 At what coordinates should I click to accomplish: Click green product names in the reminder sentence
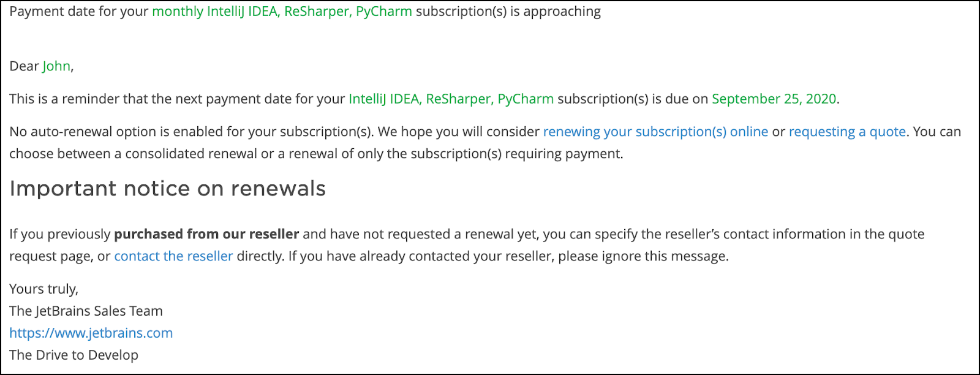451,99
